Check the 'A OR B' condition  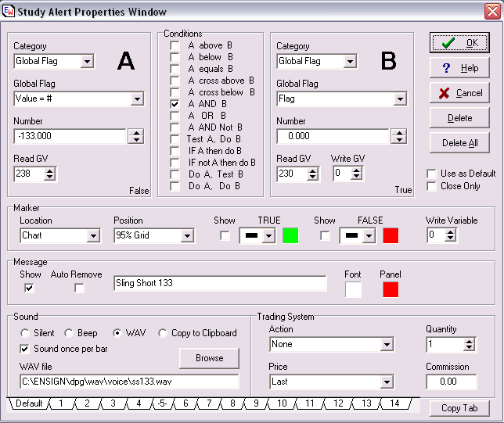point(175,116)
